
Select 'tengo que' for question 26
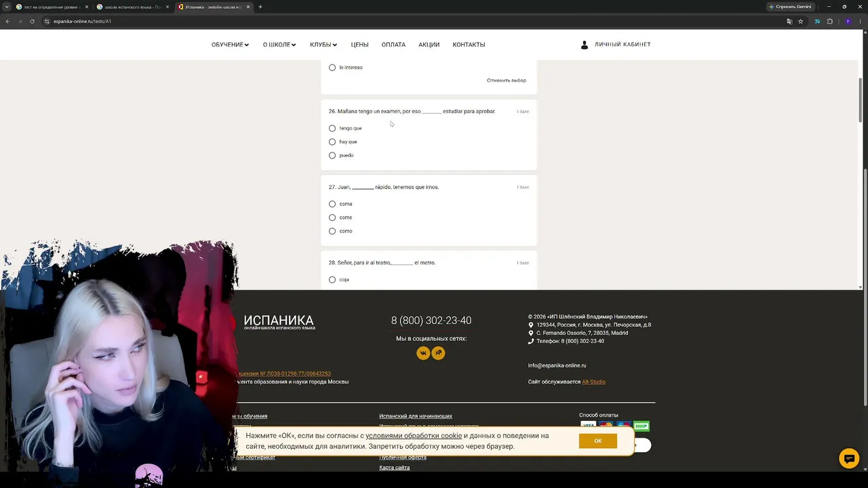pyautogui.click(x=332, y=128)
